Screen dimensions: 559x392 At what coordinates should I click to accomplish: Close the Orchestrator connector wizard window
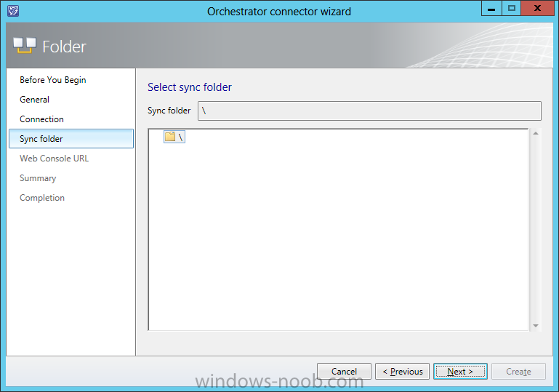click(537, 8)
